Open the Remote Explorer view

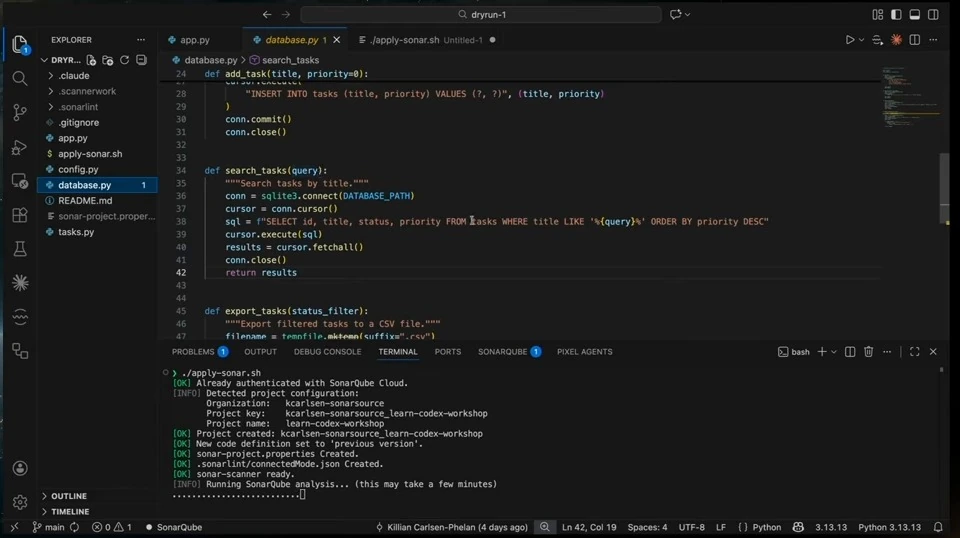point(20,181)
